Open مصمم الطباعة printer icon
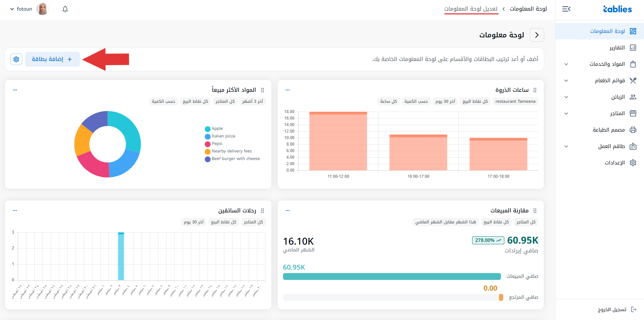Image resolution: width=644 pixels, height=320 pixels. (x=633, y=130)
